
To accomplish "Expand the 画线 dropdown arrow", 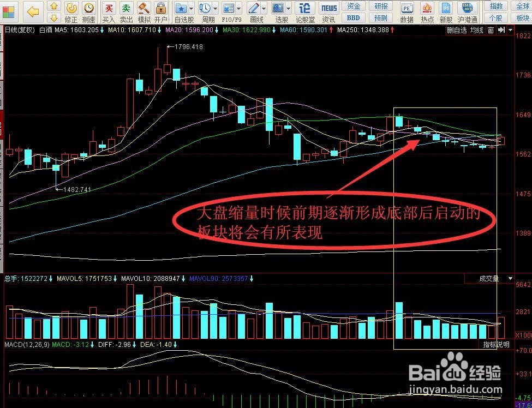I will click(264, 8).
